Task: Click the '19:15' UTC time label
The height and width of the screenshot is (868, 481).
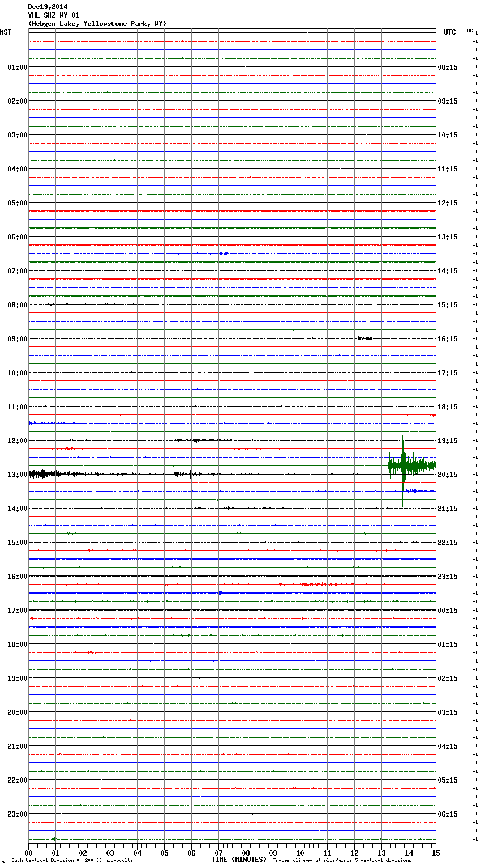Action: click(448, 441)
